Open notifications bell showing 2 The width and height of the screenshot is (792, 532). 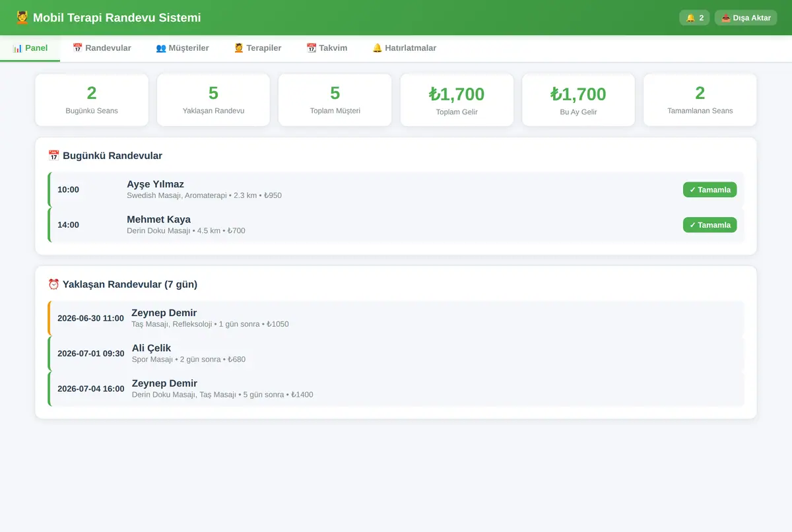point(694,18)
